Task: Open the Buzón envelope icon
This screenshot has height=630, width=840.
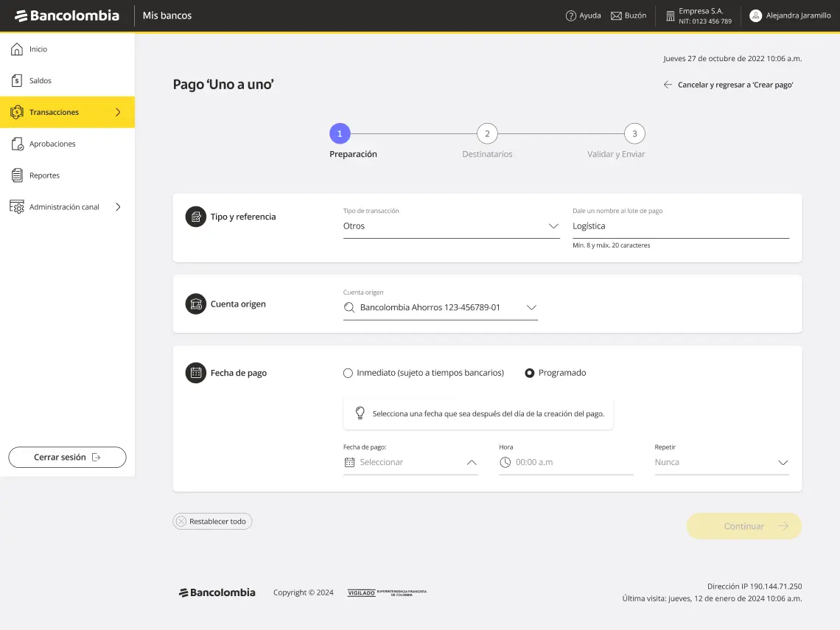Action: coord(616,15)
